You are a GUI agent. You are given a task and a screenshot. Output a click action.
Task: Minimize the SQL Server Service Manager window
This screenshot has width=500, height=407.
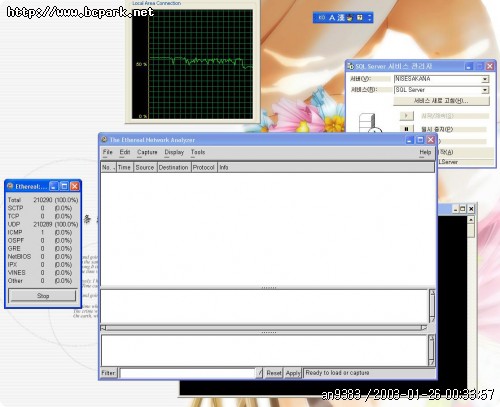pos(469,66)
